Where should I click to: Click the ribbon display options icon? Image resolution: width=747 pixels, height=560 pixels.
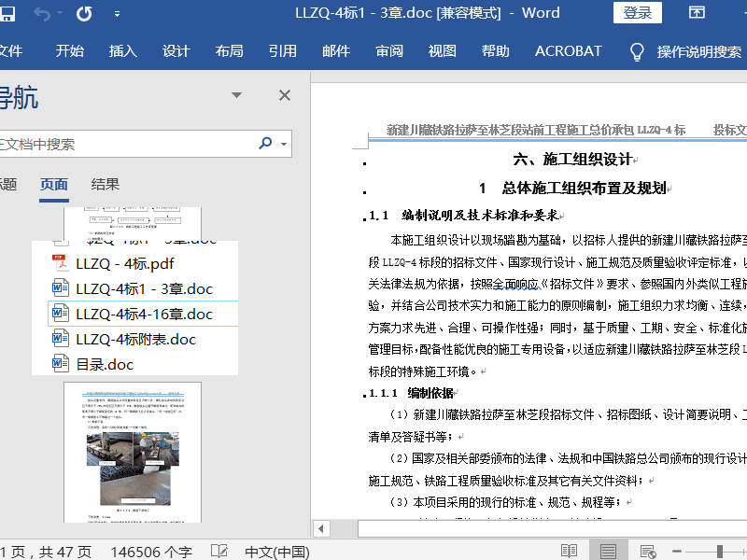tap(697, 13)
